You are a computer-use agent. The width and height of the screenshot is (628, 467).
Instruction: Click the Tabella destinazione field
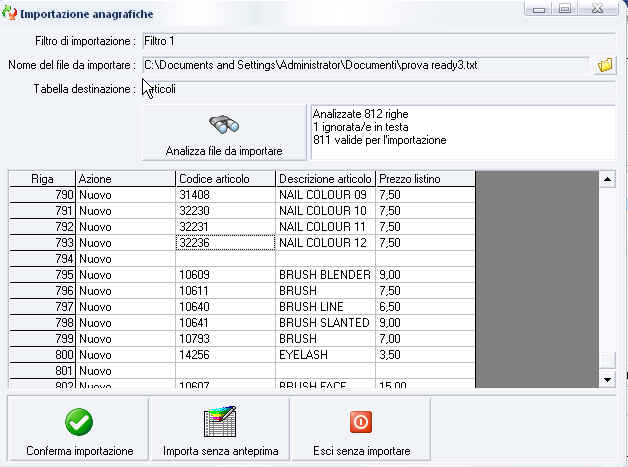click(379, 89)
